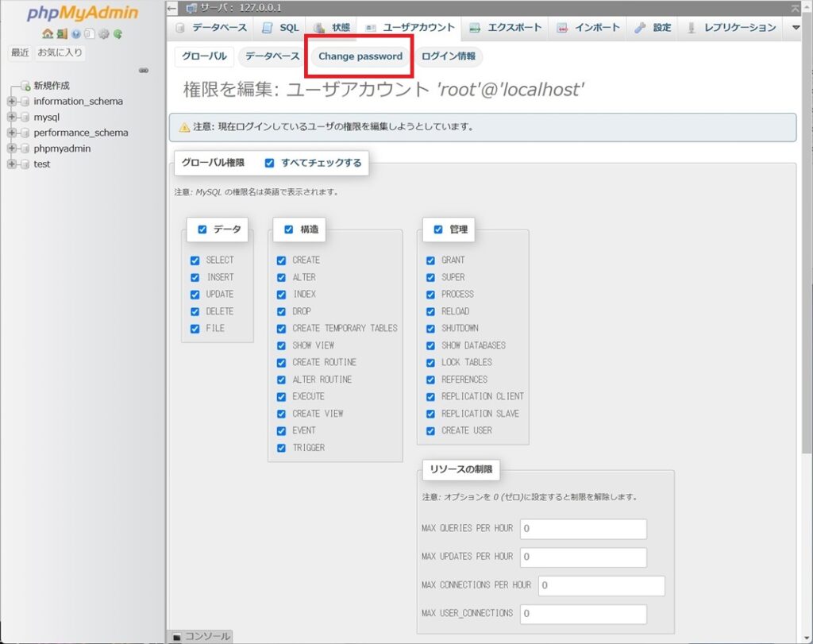Click the Home icon in the sidebar
Screen dimensions: 813x644
click(x=48, y=35)
